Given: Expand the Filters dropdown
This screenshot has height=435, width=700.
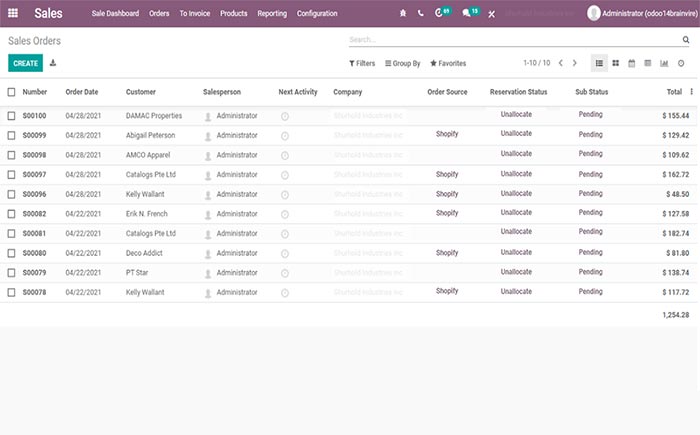Looking at the screenshot, I should coord(361,63).
